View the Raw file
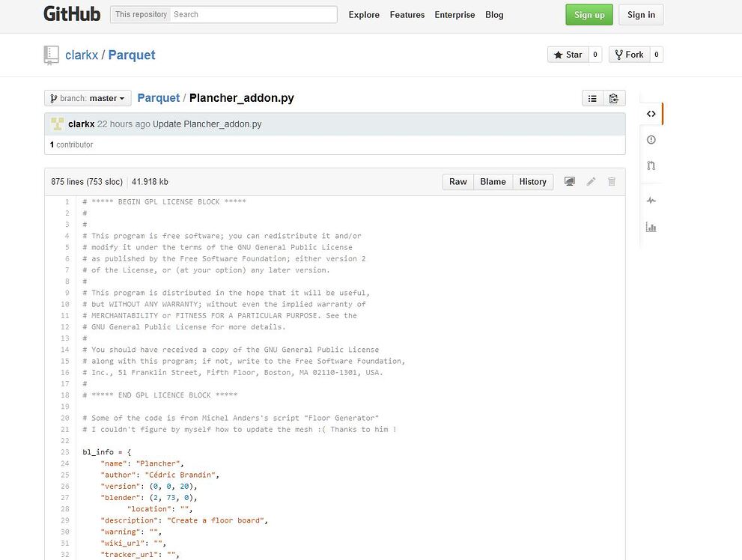Viewport: 742px width, 560px height. pos(458,182)
